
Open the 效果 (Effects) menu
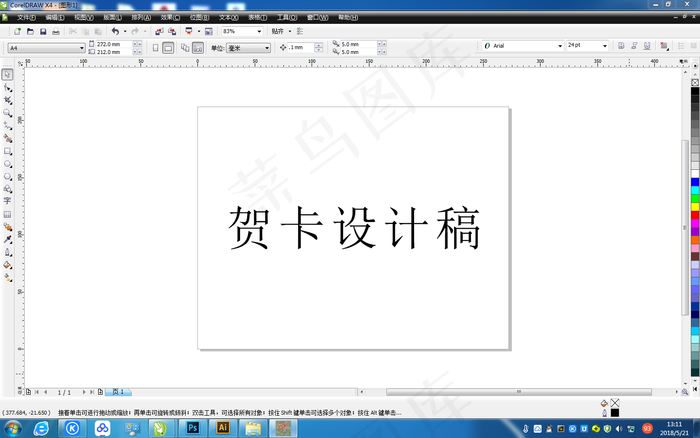coord(170,17)
